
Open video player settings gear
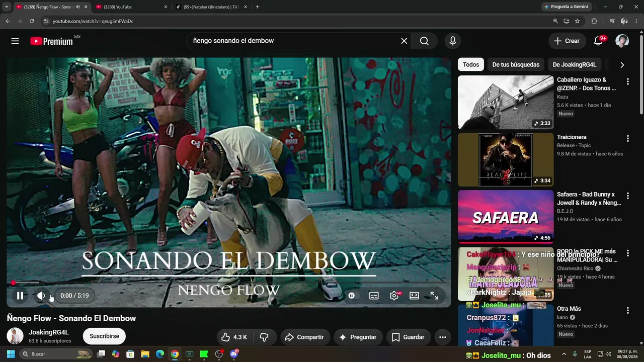(x=394, y=296)
